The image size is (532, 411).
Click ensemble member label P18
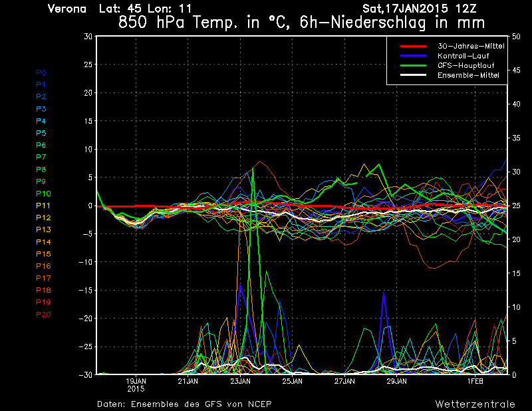[43, 290]
